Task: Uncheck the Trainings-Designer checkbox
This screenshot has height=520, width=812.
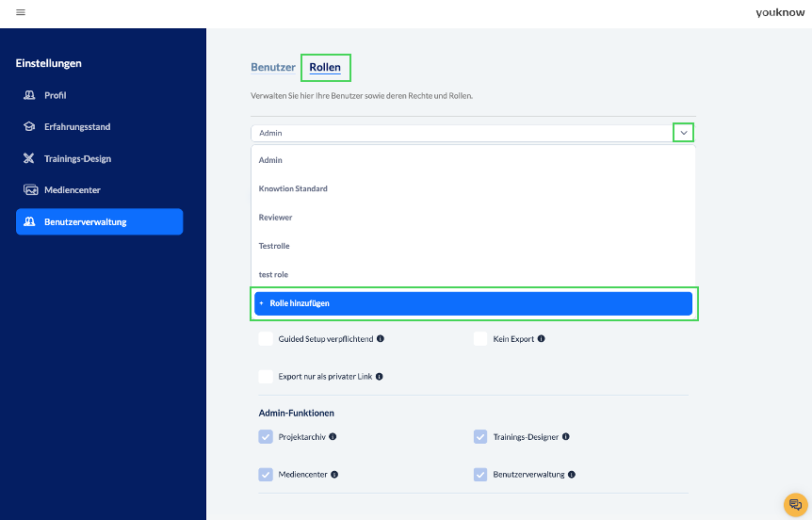Action: [480, 436]
